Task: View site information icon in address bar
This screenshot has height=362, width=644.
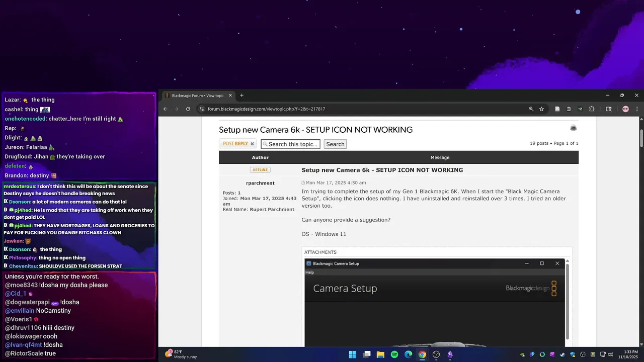Action: click(x=201, y=109)
